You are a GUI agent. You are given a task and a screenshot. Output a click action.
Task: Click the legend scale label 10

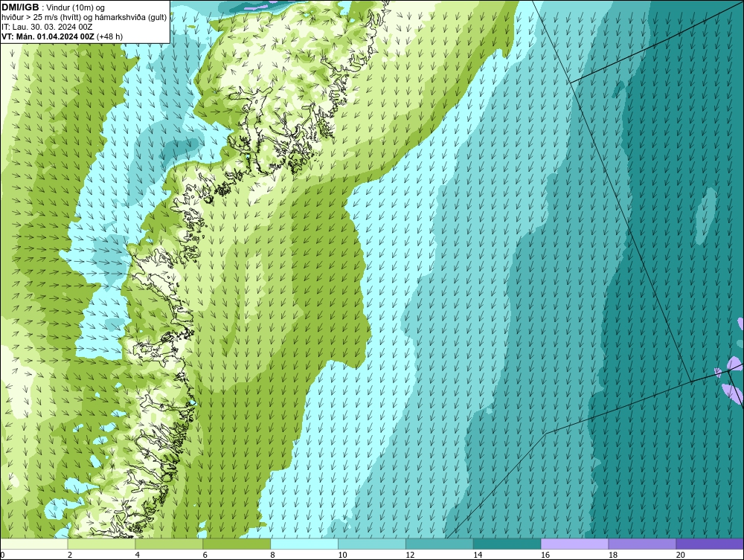pos(342,555)
